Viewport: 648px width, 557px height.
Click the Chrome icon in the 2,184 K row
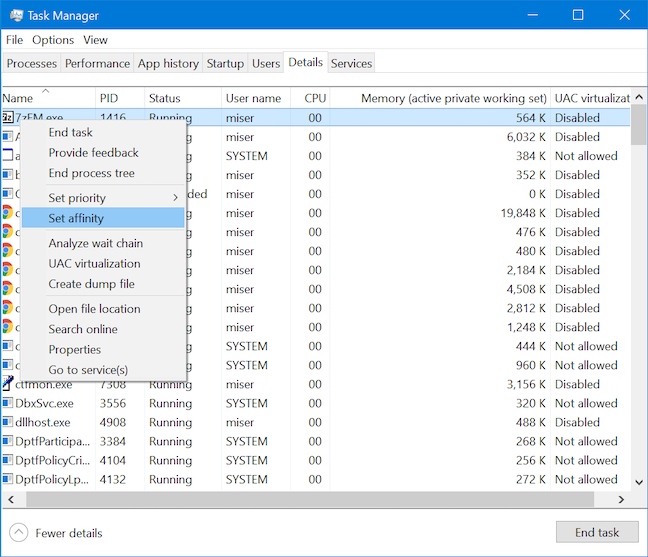point(7,270)
